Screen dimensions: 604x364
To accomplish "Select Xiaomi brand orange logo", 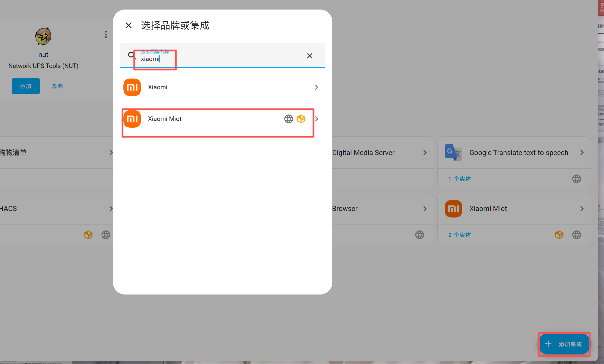I will tap(132, 87).
